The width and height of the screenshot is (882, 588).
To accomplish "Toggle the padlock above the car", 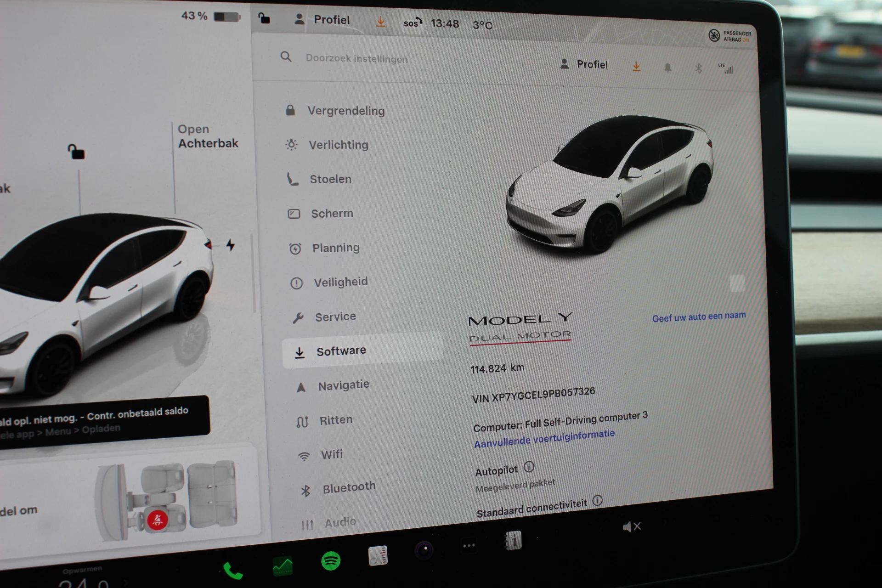I will click(76, 152).
